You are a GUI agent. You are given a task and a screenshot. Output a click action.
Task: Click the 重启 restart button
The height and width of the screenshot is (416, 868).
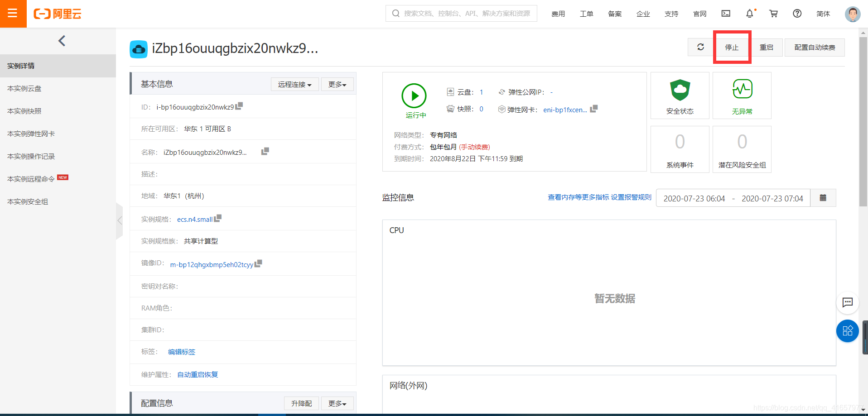click(767, 47)
